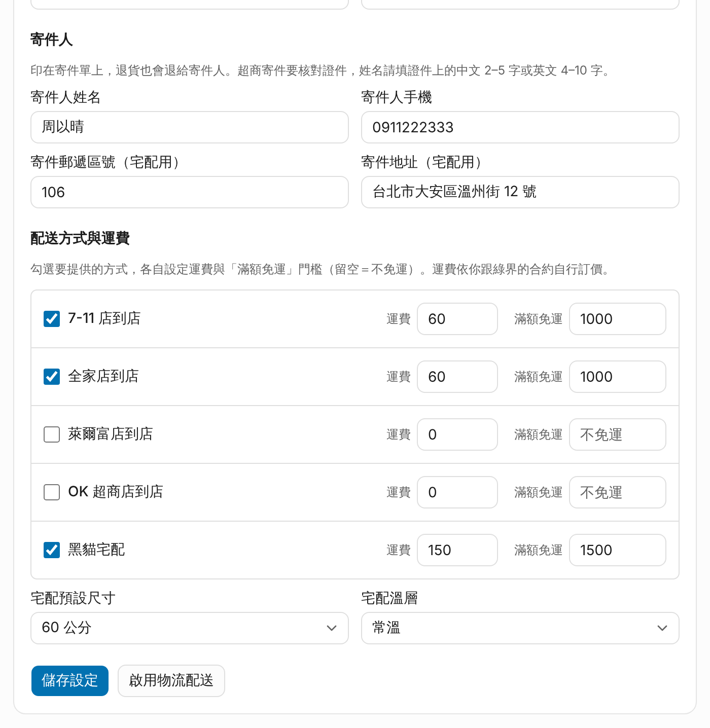The height and width of the screenshot is (728, 710).
Task: Focus the 寄件地址 field
Action: (x=520, y=192)
